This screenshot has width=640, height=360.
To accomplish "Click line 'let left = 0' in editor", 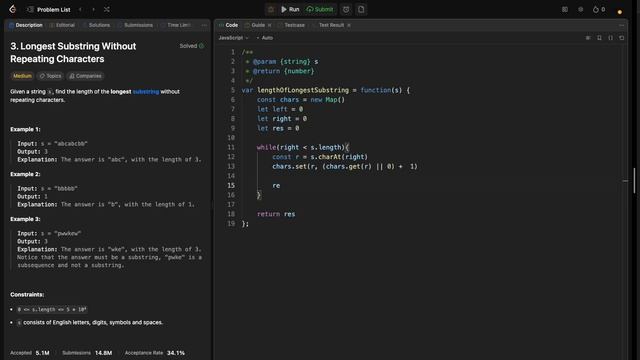I will pyautogui.click(x=280, y=109).
